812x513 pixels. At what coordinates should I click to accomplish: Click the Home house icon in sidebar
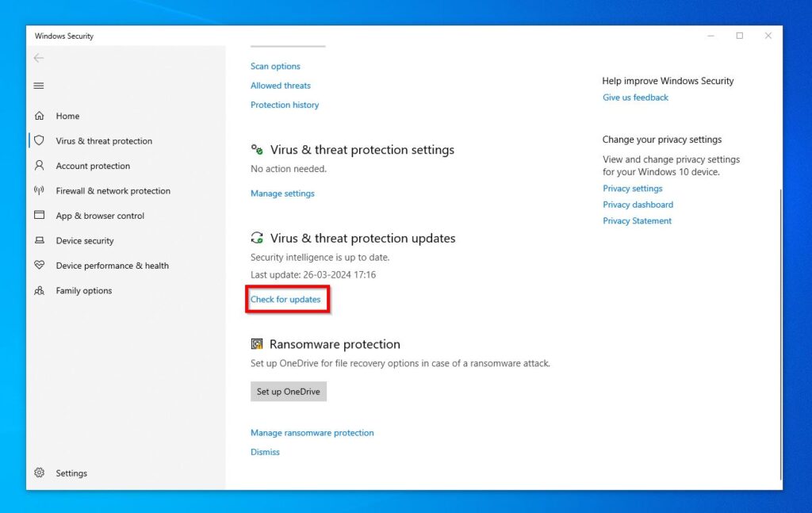pyautogui.click(x=40, y=116)
